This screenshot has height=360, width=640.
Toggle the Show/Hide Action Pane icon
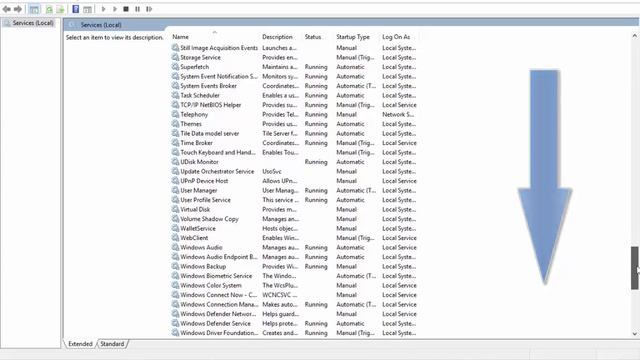[87, 9]
